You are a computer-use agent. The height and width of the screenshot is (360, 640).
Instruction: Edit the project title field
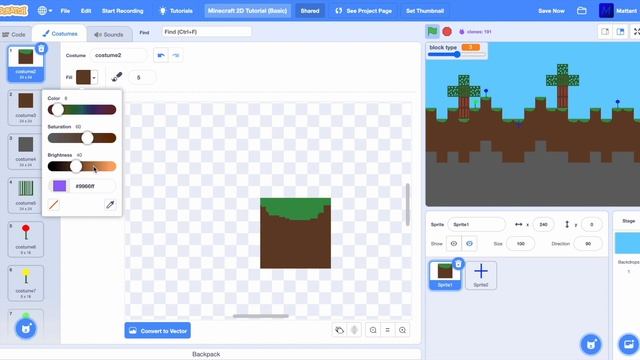pyautogui.click(x=247, y=11)
